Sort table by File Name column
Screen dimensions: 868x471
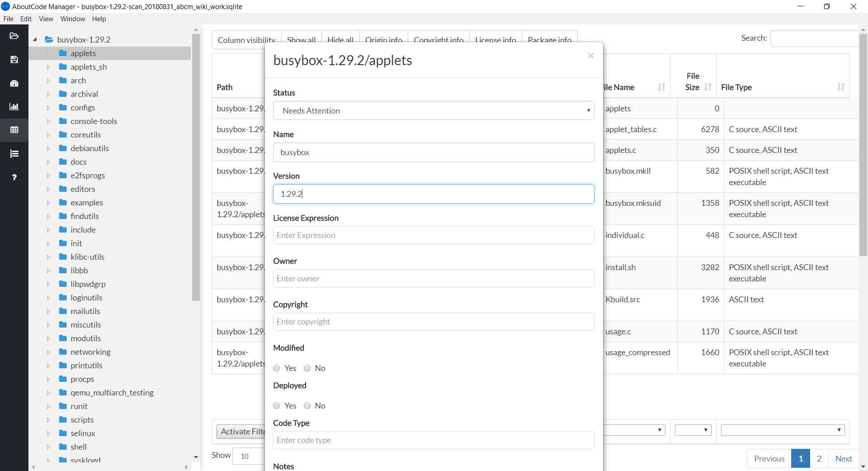pyautogui.click(x=661, y=87)
